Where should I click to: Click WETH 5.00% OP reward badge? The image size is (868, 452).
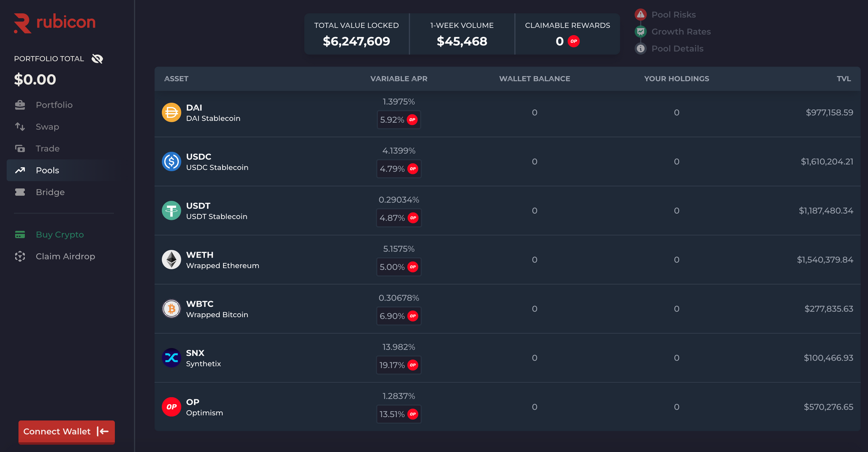[x=399, y=267]
